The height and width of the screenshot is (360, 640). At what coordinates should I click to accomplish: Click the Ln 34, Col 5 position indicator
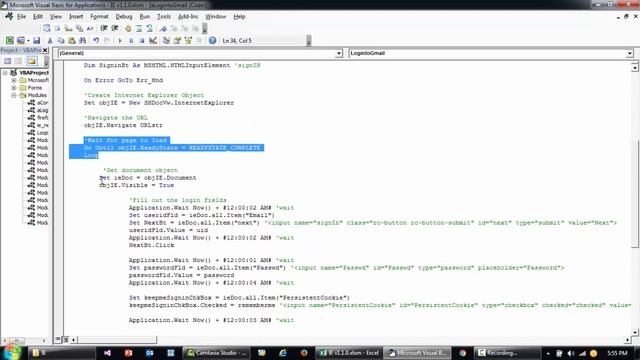(237, 41)
